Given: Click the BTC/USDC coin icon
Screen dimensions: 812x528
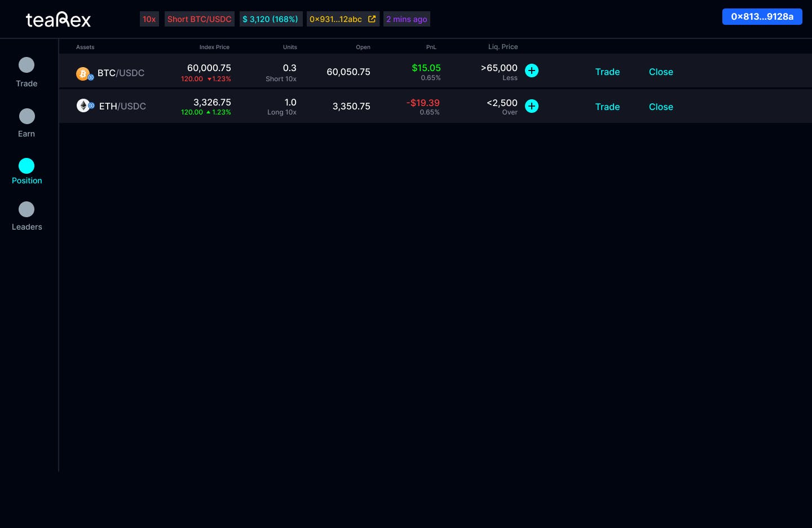Looking at the screenshot, I should [x=85, y=74].
